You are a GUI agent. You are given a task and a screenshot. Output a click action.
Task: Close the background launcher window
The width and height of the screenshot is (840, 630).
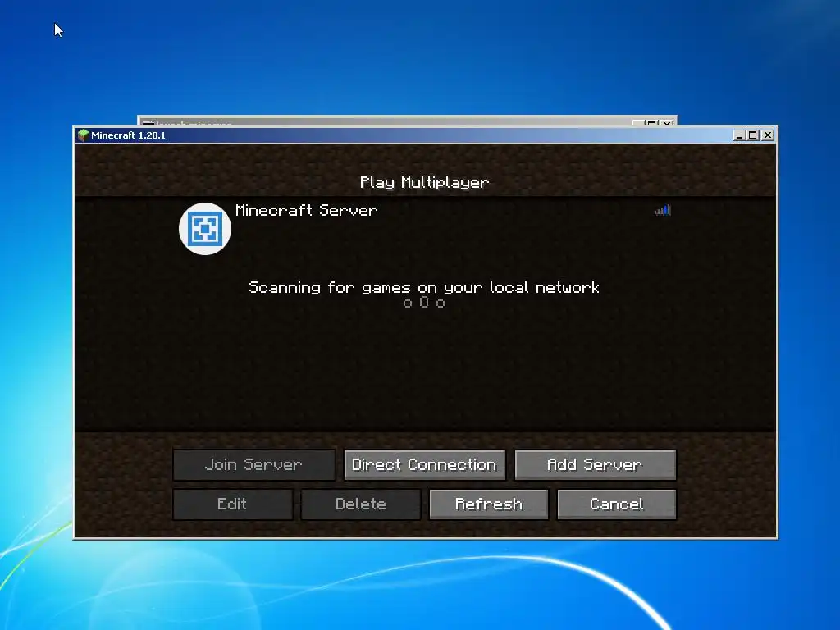coord(666,123)
